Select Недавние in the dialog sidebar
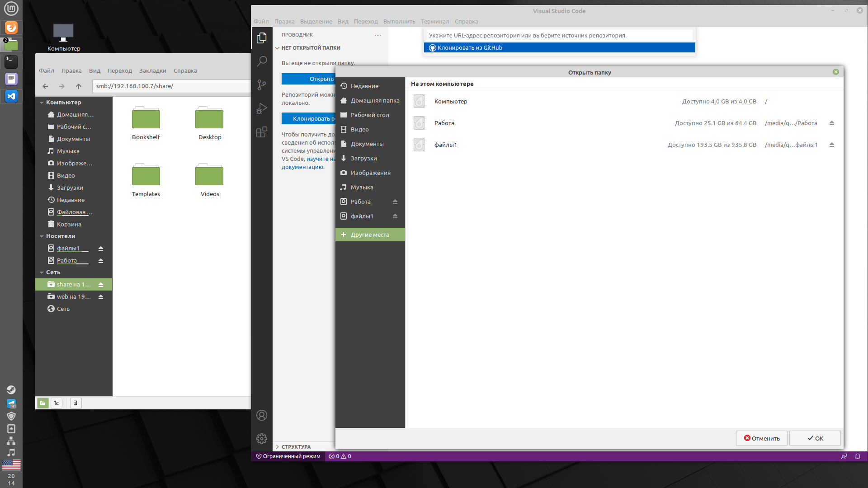868x488 pixels. click(x=370, y=86)
